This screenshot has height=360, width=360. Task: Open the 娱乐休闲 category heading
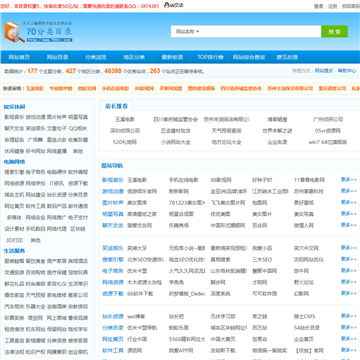pyautogui.click(x=14, y=107)
